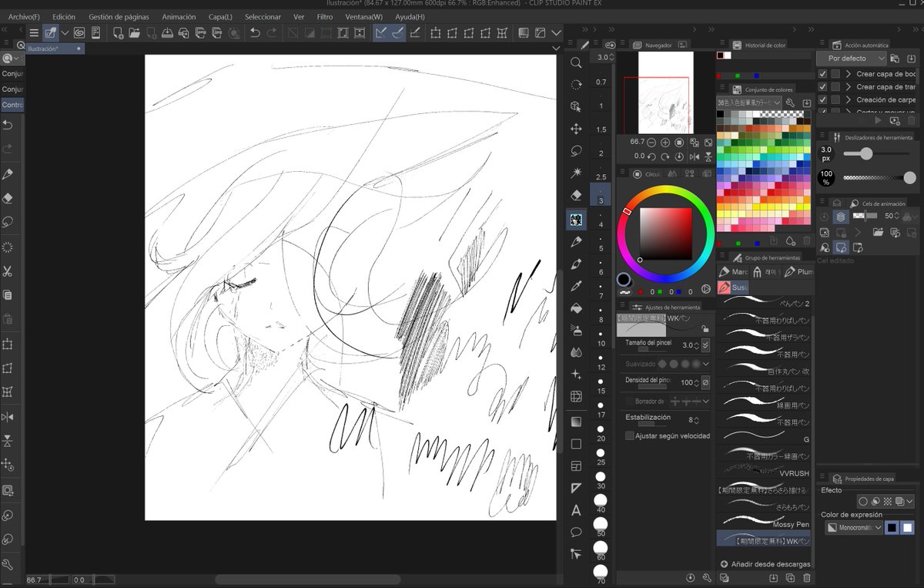Open the Monocromático expression color dropdown
The image size is (924, 588).
(854, 528)
